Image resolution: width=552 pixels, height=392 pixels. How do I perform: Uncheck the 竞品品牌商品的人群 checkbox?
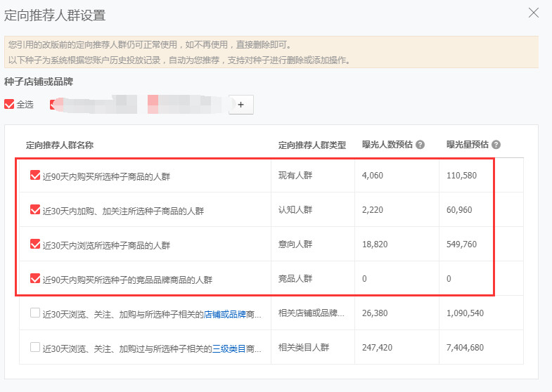point(35,278)
